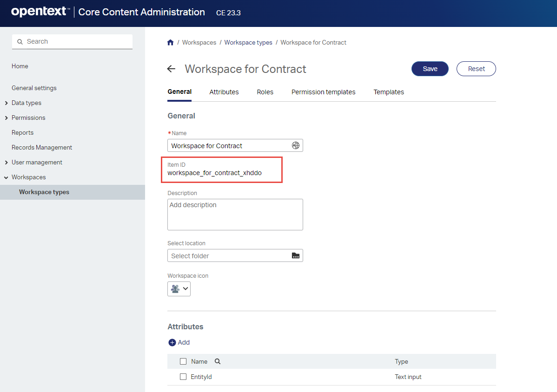Click the search magnifier in the sidebar

20,41
